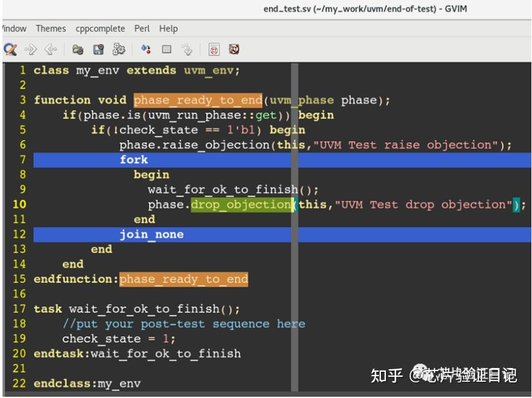The image size is (532, 398).
Task: Click the 'fork' keyword on line 7
Action: [134, 160]
